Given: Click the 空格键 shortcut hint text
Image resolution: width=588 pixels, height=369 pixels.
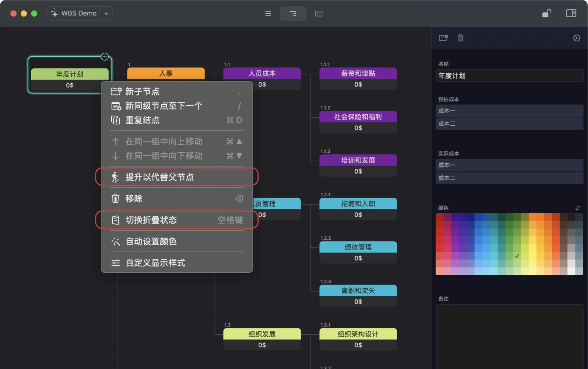Looking at the screenshot, I should [x=230, y=220].
